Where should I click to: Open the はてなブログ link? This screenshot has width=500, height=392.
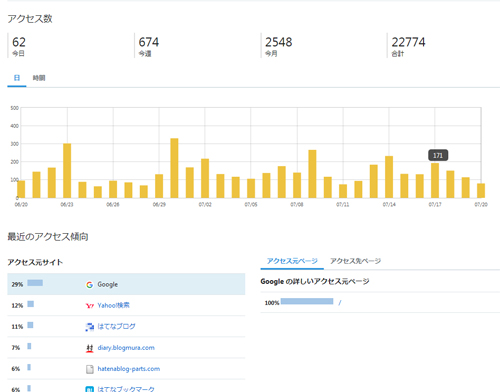pos(116,327)
